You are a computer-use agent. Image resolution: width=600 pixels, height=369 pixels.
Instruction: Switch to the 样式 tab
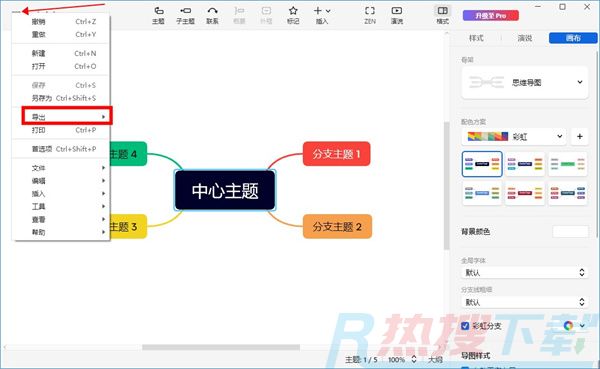(x=476, y=38)
